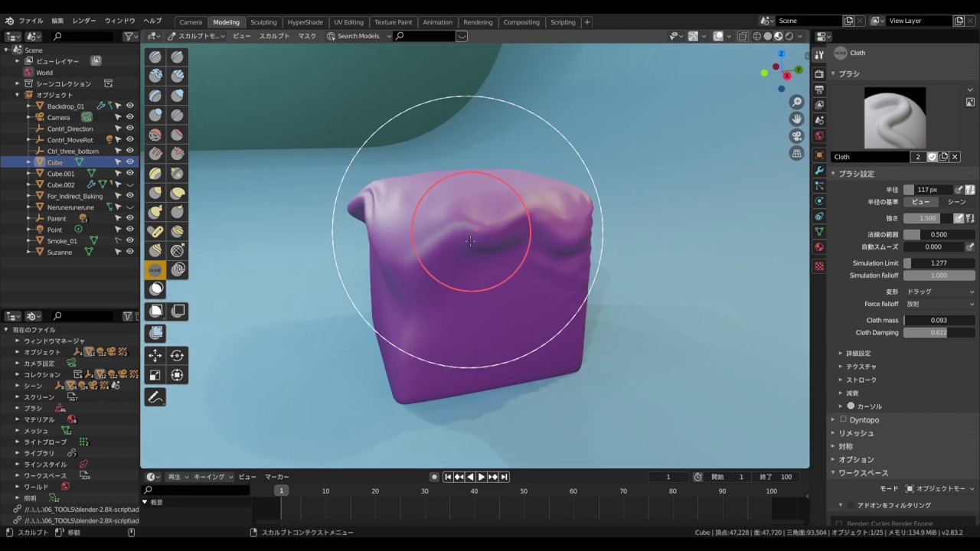Toggle visibility of Suzanne object
The height and width of the screenshot is (551, 980).
tap(130, 252)
